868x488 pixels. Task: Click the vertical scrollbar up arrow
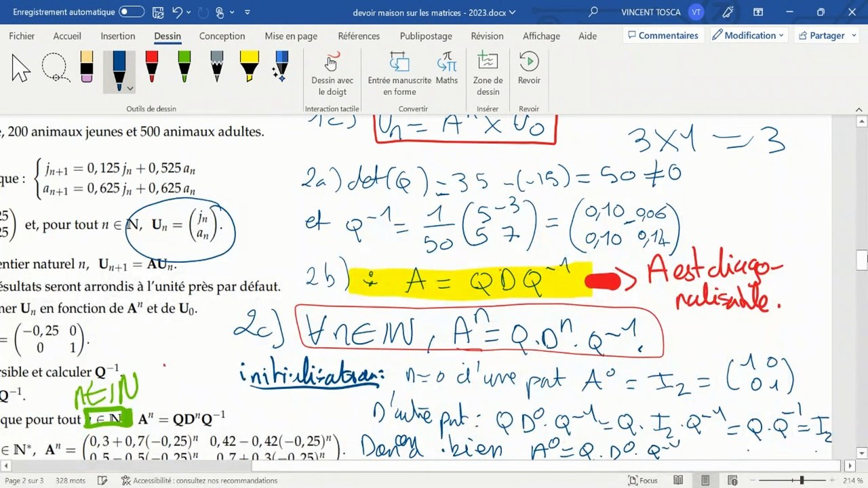(x=862, y=122)
